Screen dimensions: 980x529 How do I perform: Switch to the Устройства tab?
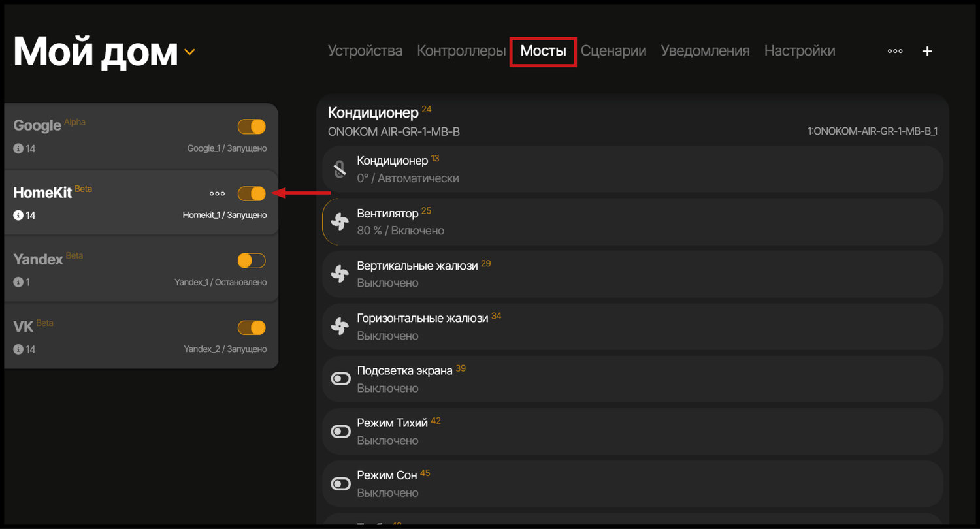click(365, 51)
